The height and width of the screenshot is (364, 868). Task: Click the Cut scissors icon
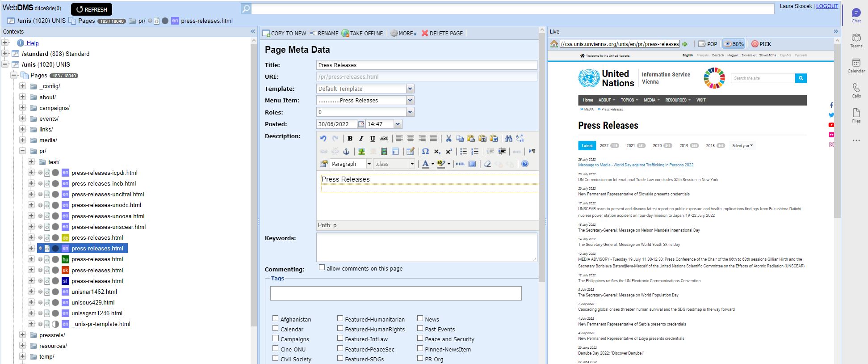(449, 139)
